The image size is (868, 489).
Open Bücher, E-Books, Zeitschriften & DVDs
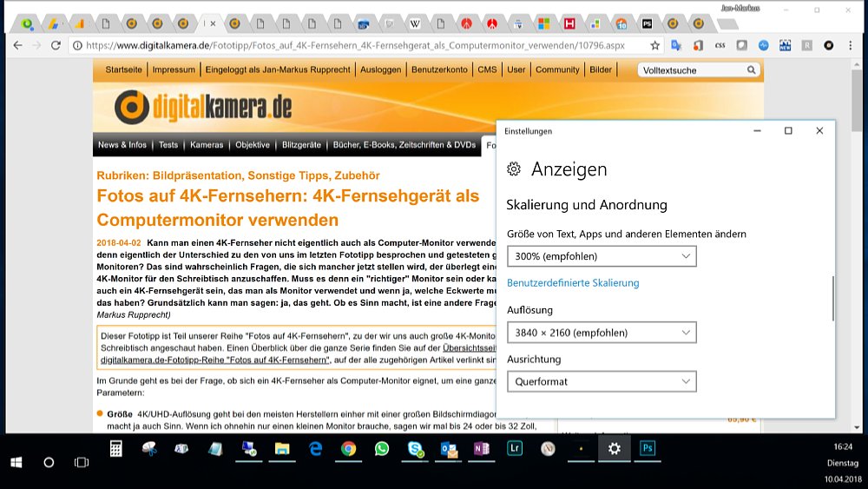(x=404, y=145)
